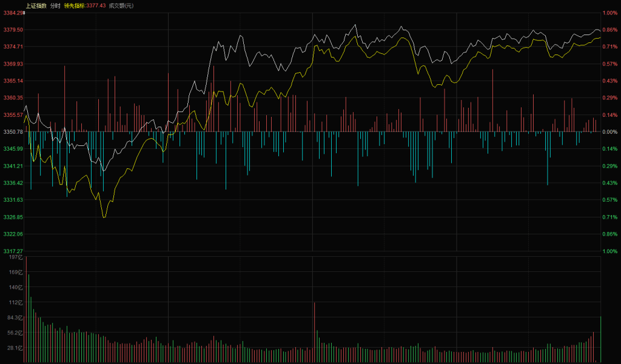The height and width of the screenshot is (364, 621).
Task: Click the 3326.85 price axis label
Action: coord(13,217)
